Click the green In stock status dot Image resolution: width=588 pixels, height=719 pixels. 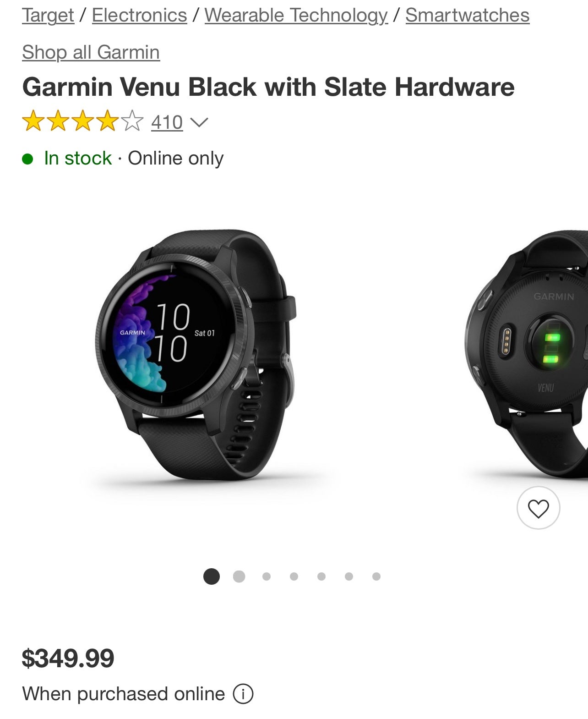[27, 159]
